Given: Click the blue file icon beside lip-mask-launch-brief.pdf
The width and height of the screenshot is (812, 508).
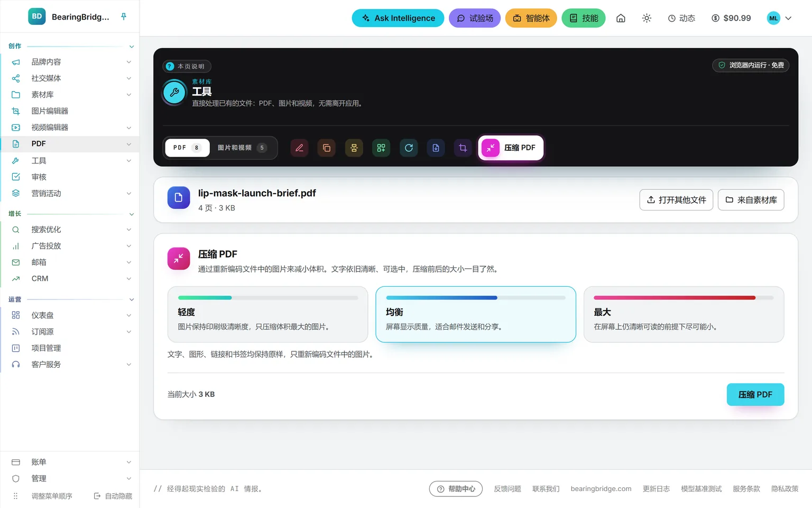Looking at the screenshot, I should click(x=179, y=198).
